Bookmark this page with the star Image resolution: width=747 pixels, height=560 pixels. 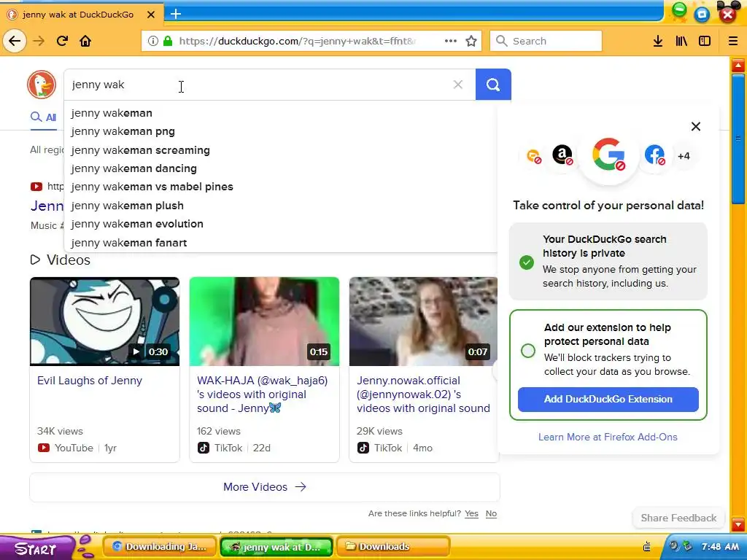(x=471, y=41)
